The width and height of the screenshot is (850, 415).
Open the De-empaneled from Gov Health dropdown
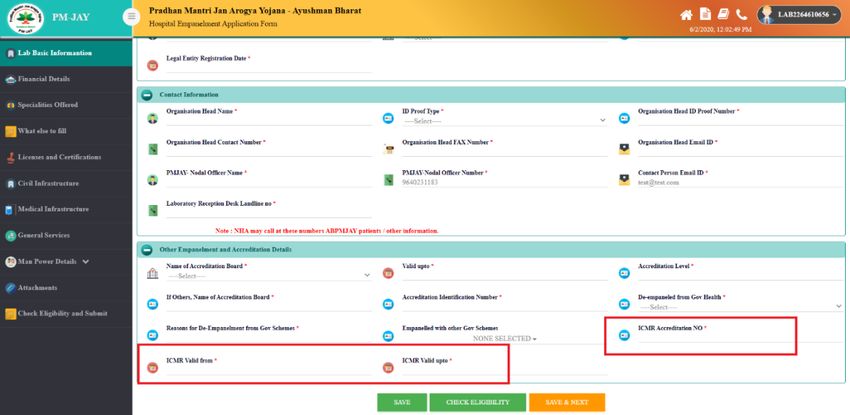point(739,307)
